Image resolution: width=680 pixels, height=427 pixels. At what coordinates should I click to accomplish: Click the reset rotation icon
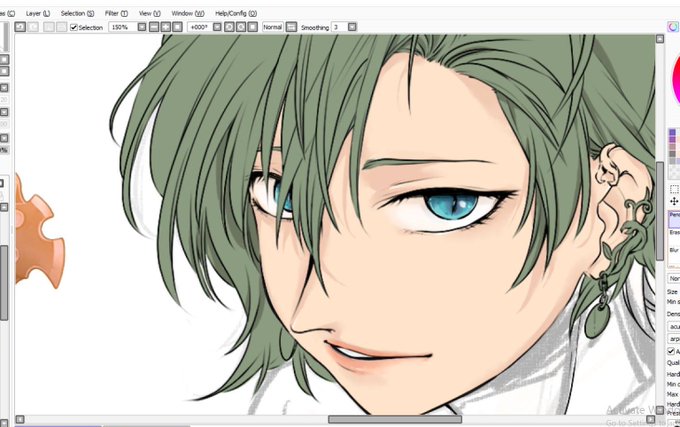[253, 27]
